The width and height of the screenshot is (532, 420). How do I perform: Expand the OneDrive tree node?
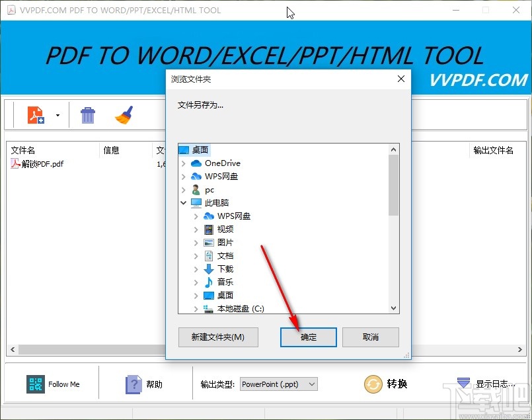[x=183, y=163]
